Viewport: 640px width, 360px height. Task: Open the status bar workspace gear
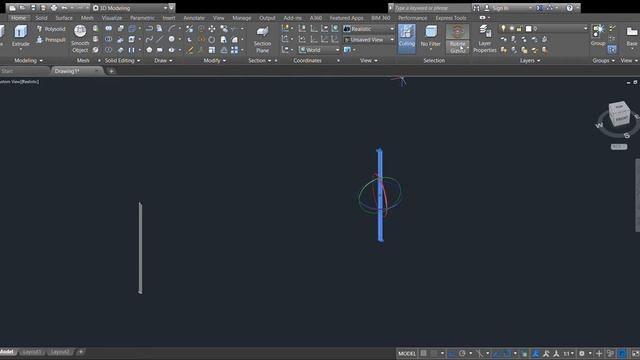click(582, 353)
